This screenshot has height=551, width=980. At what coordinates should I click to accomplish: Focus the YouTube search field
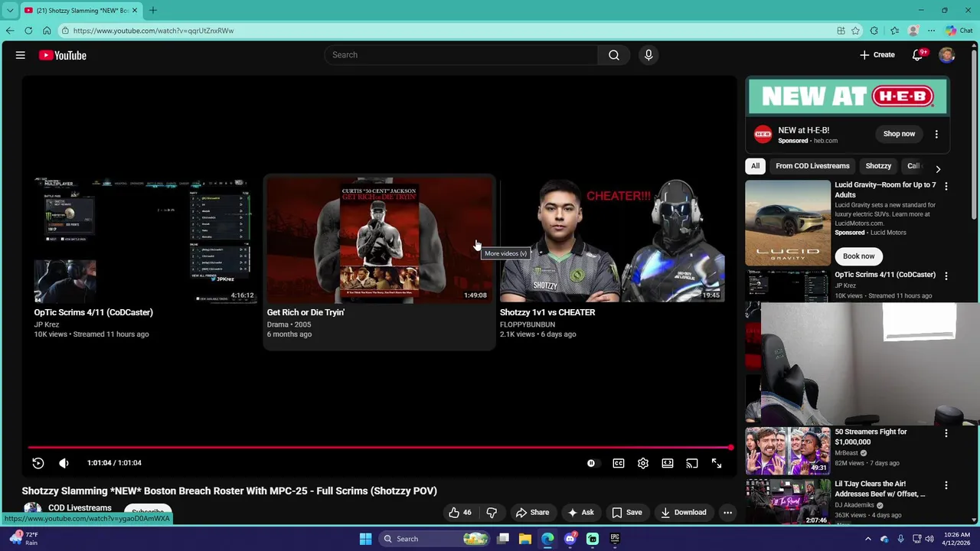coord(461,55)
